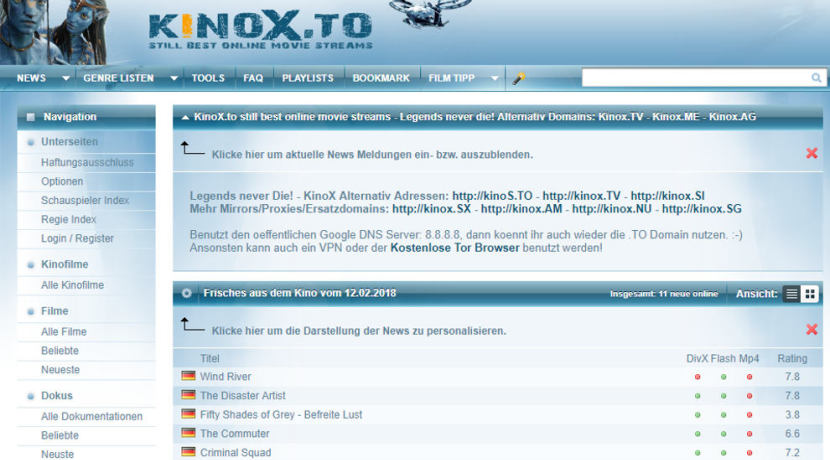The height and width of the screenshot is (460, 830).
Task: Open Fifty Shades of Grey - Befreite Lust
Action: pyautogui.click(x=281, y=414)
